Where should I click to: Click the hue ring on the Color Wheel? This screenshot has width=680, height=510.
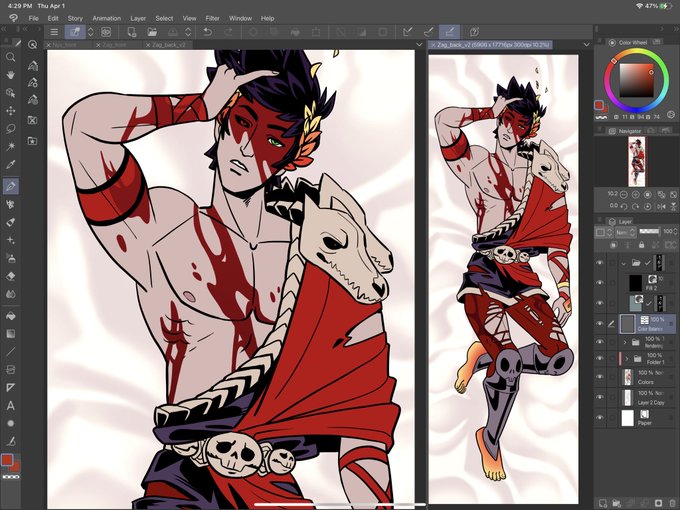point(636,52)
